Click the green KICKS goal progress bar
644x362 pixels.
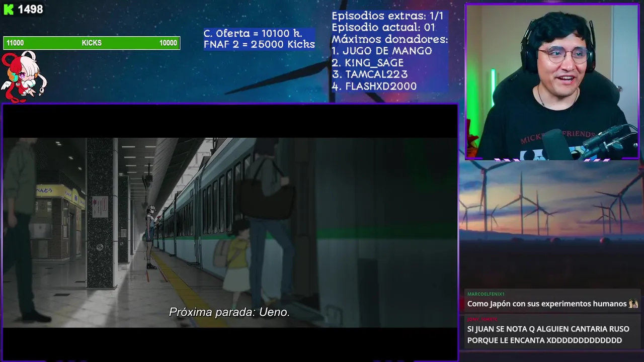tap(92, 43)
